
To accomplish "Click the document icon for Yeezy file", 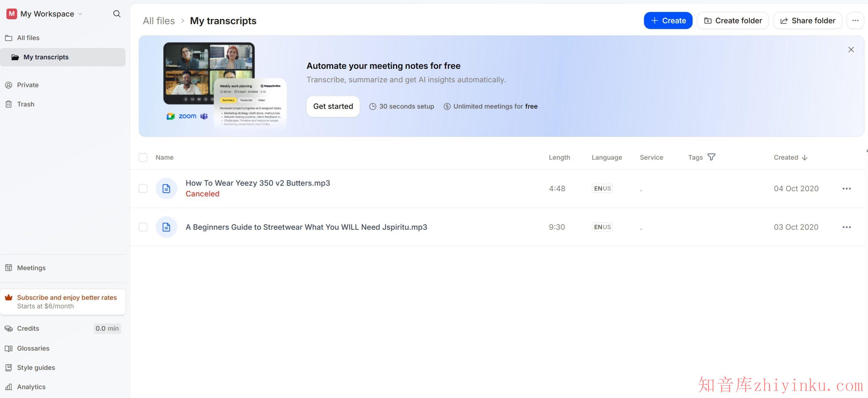I will [166, 188].
